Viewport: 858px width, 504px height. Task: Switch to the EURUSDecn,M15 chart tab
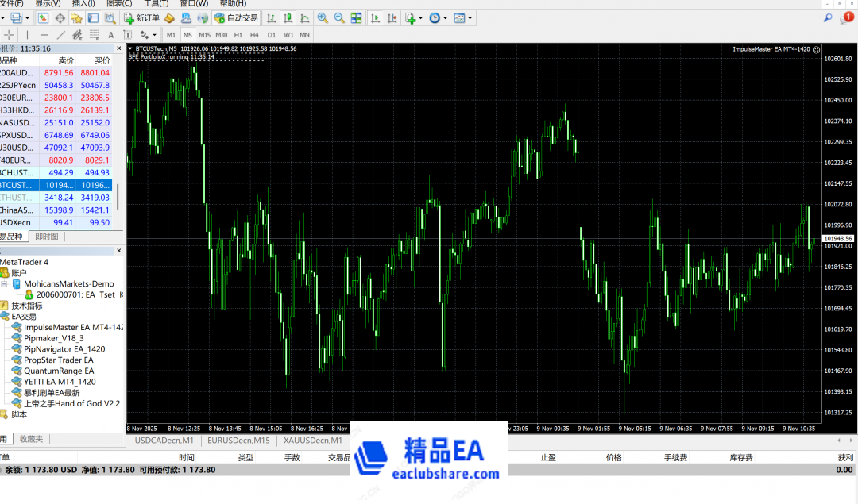click(238, 440)
